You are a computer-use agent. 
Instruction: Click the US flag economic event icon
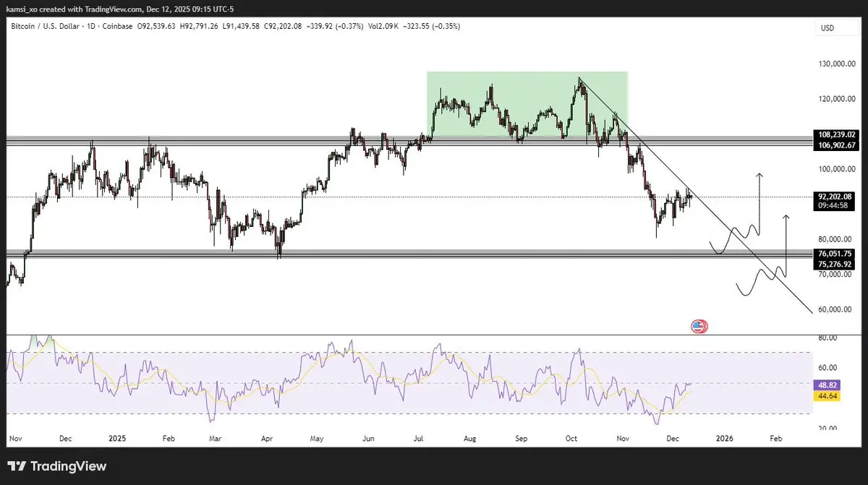click(699, 326)
